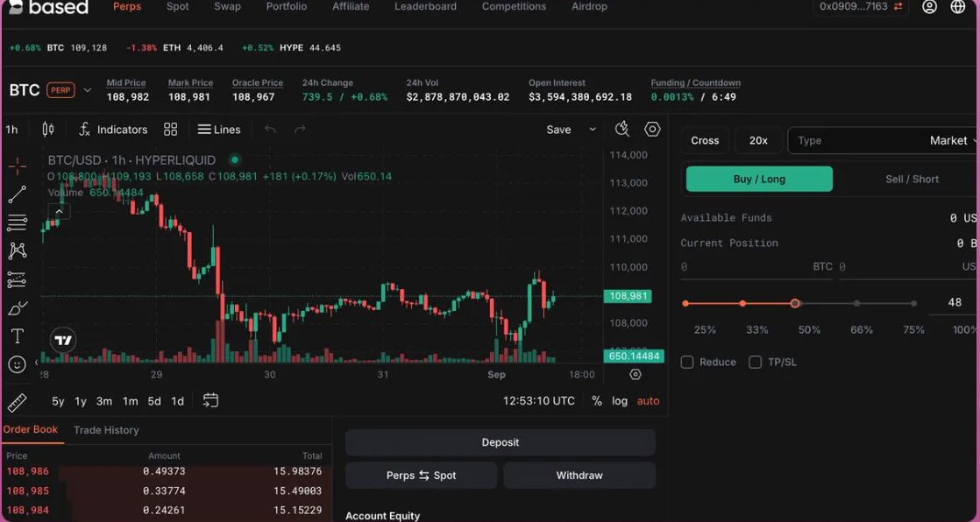Open the chart layout templates grid
This screenshot has height=522, width=980.
point(171,130)
